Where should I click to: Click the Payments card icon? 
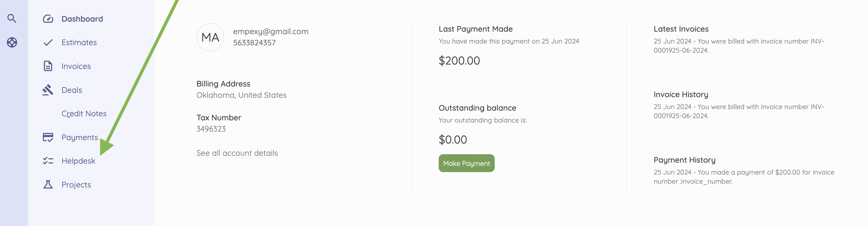pos(48,137)
